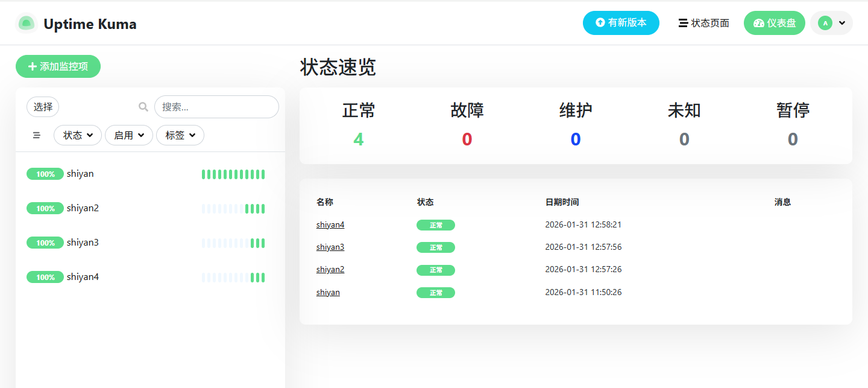Expand the 状态 filter dropdown
The height and width of the screenshot is (388, 868).
click(x=78, y=135)
